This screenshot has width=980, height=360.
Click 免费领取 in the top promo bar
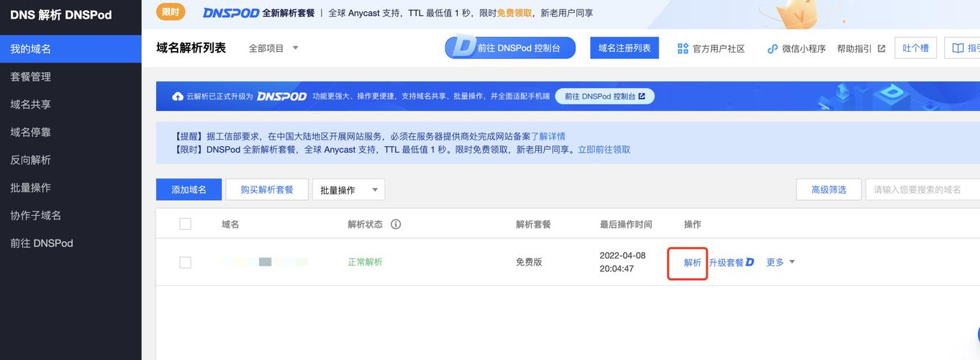click(x=514, y=13)
